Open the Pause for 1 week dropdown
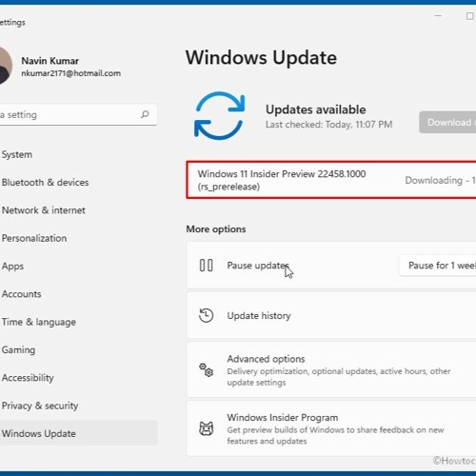 coord(438,266)
